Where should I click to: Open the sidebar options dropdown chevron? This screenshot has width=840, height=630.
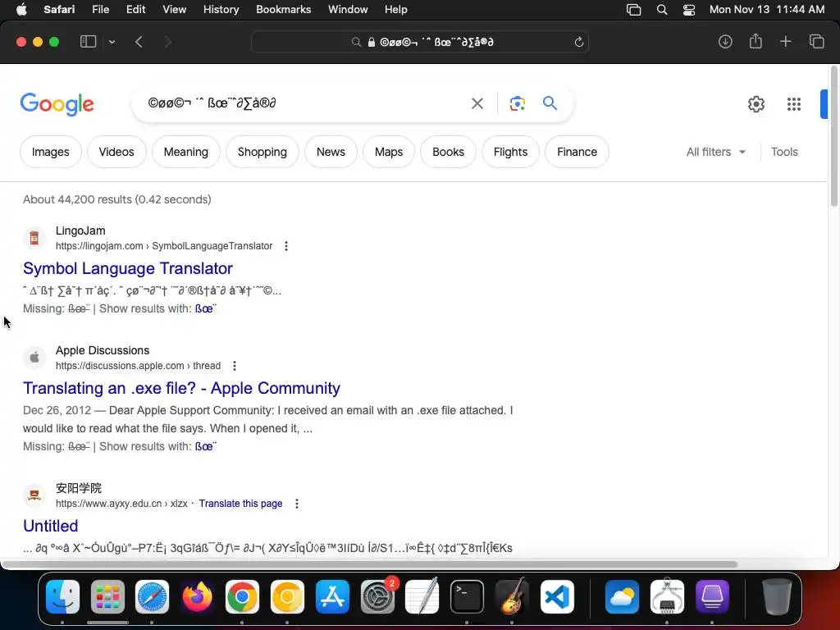112,42
